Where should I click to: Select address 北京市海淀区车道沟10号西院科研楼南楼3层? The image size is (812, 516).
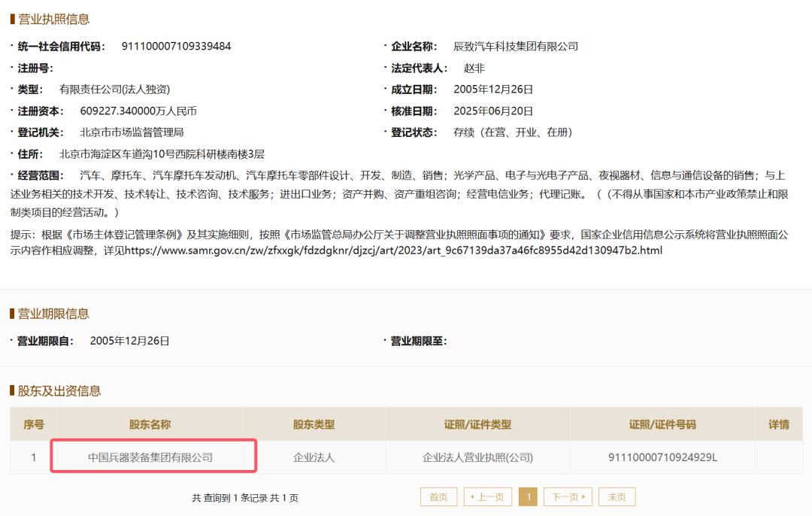[x=162, y=154]
